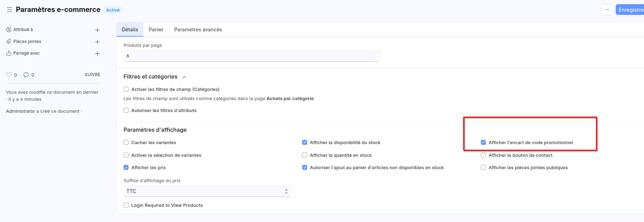Open comments via speech bubble icon
Viewport: 644px width, 222px height.
point(26,75)
